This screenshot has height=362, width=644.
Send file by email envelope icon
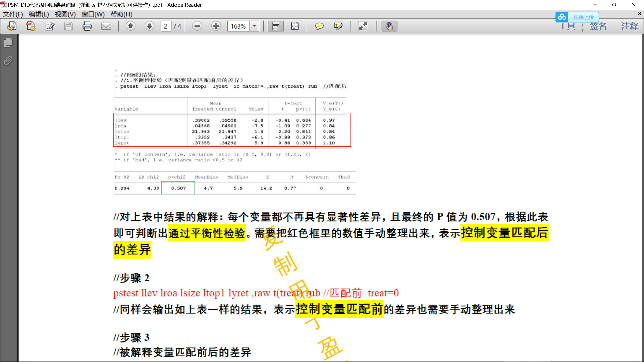[x=106, y=26]
